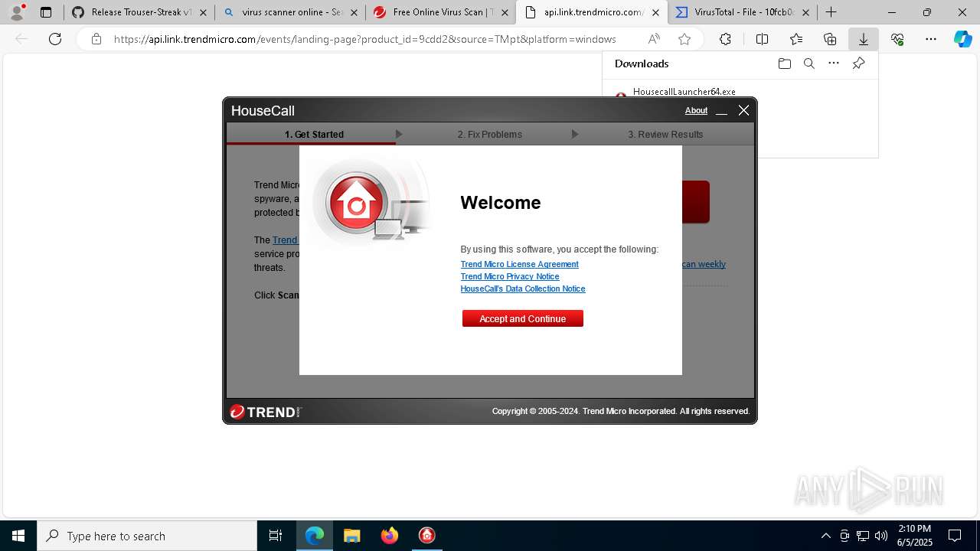Toggle split screen view
This screenshot has height=551, width=980.
tap(762, 39)
